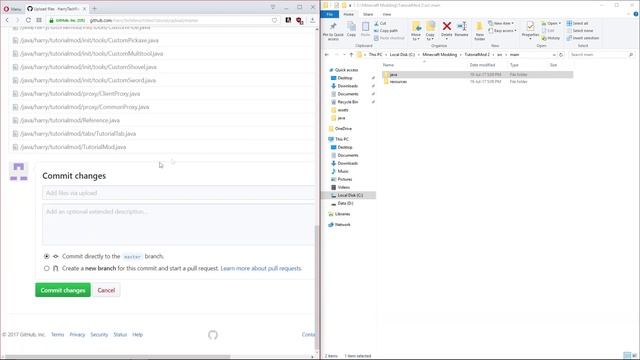Open the File tab in File Explorer
640x360 pixels.
pyautogui.click(x=329, y=14)
